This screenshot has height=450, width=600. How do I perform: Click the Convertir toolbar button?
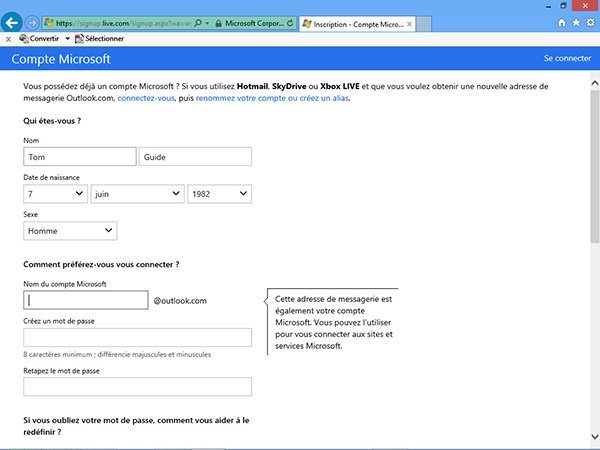39,39
